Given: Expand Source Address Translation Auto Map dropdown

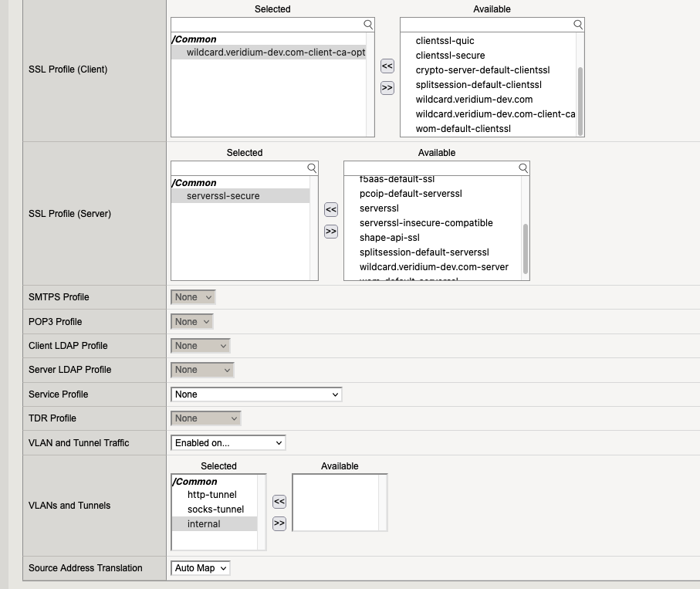Looking at the screenshot, I should tap(200, 568).
